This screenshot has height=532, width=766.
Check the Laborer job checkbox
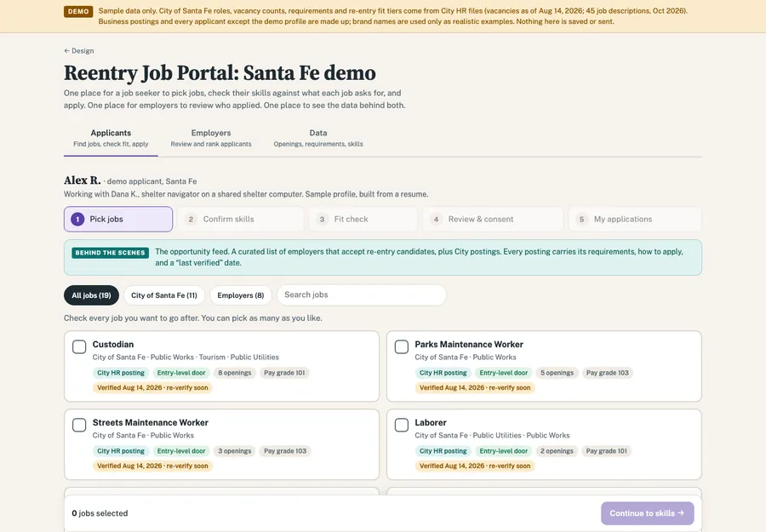click(x=402, y=425)
